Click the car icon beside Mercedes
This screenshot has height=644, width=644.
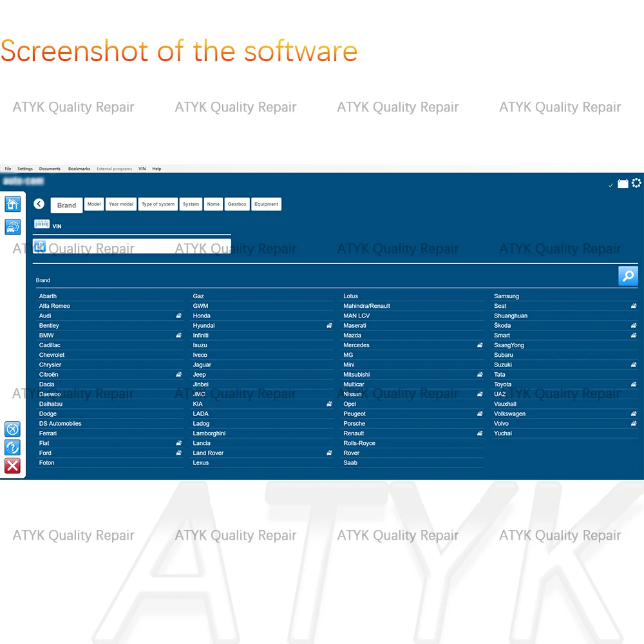(x=480, y=345)
